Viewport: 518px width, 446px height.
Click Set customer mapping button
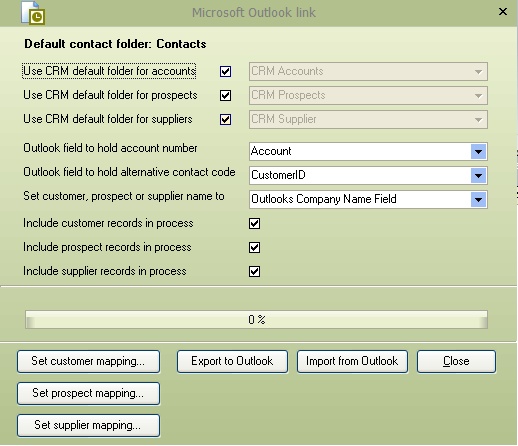(88, 361)
